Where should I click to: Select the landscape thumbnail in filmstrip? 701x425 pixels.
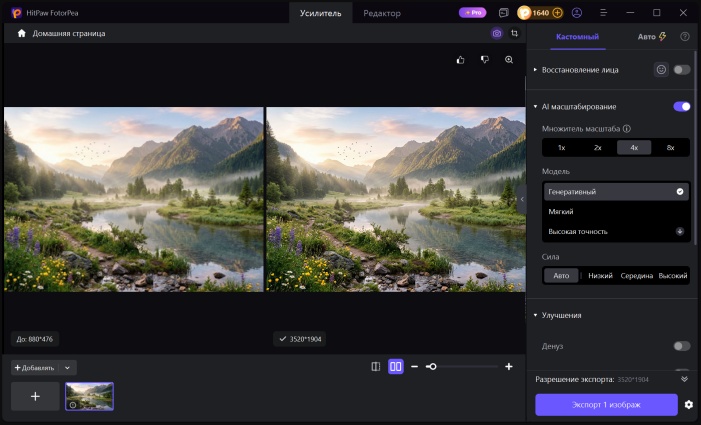coord(89,396)
